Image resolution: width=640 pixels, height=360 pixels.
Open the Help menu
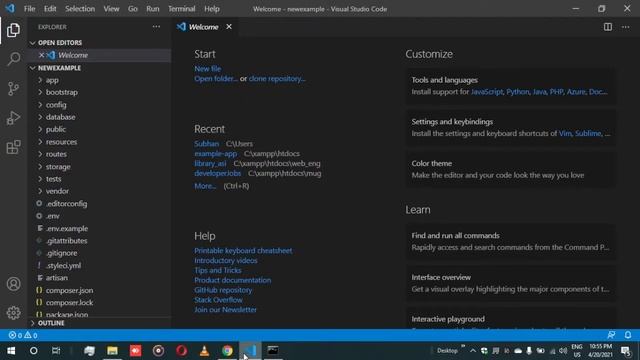[212, 9]
